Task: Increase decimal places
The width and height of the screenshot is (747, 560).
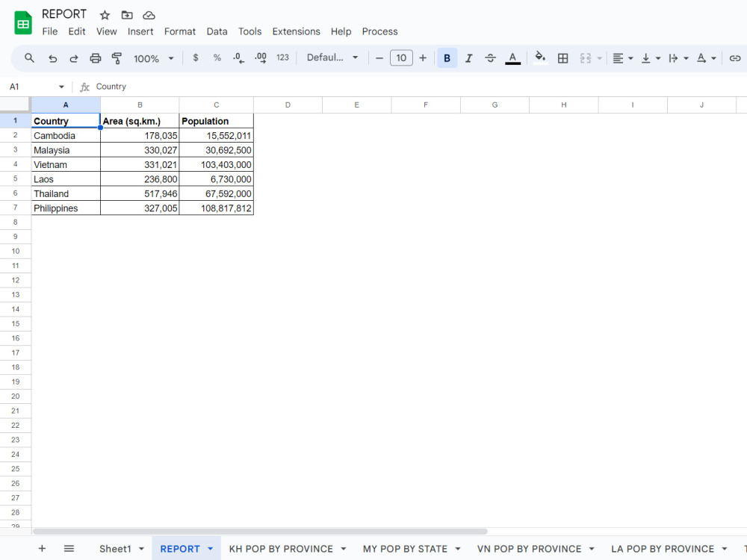Action: pyautogui.click(x=261, y=58)
